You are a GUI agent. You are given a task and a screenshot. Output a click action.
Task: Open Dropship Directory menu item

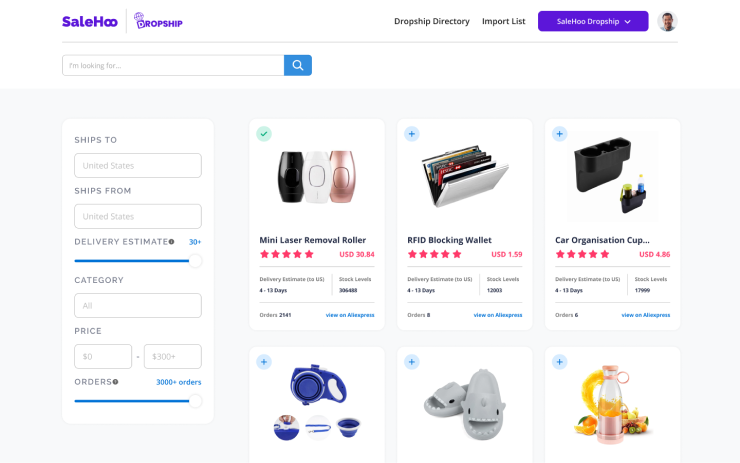432,21
